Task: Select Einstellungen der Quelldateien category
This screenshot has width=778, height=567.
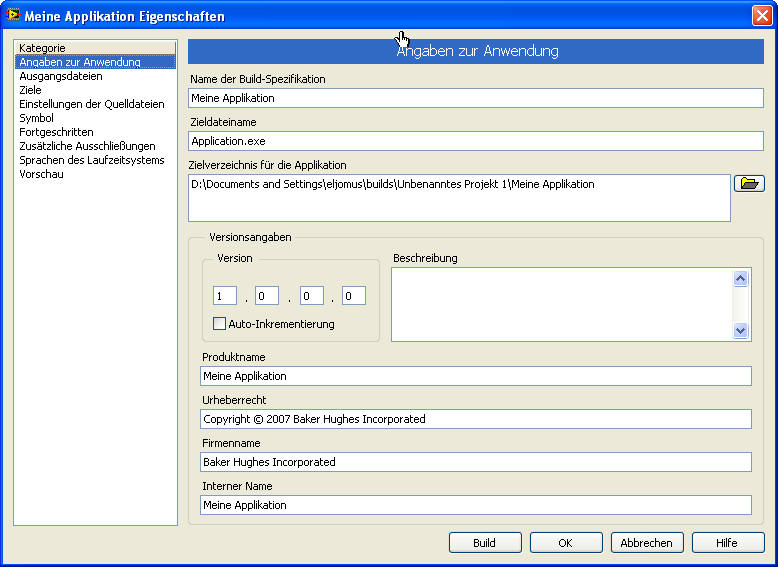Action: coord(92,104)
